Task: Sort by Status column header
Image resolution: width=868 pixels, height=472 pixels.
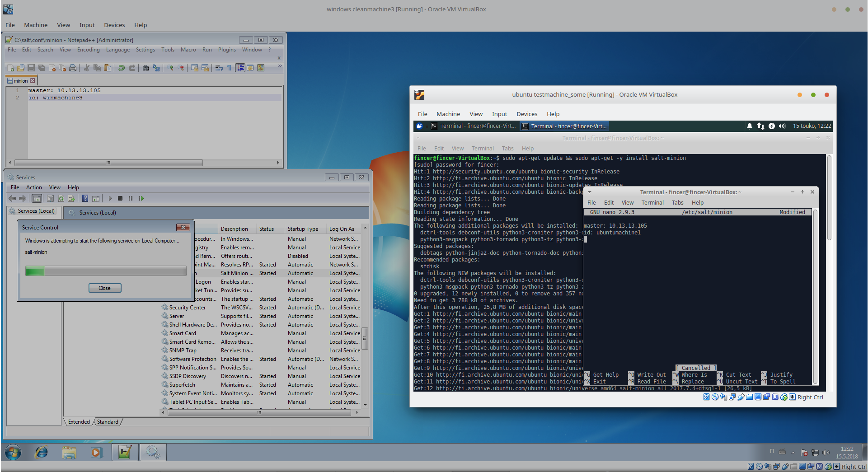Action: pos(270,229)
